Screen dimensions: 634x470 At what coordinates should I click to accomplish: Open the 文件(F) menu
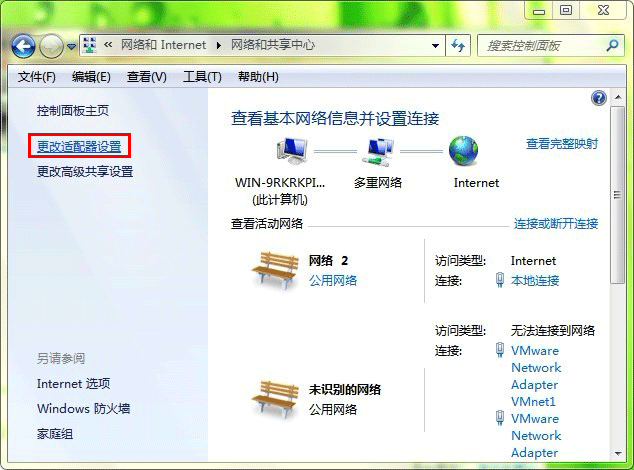tap(36, 77)
